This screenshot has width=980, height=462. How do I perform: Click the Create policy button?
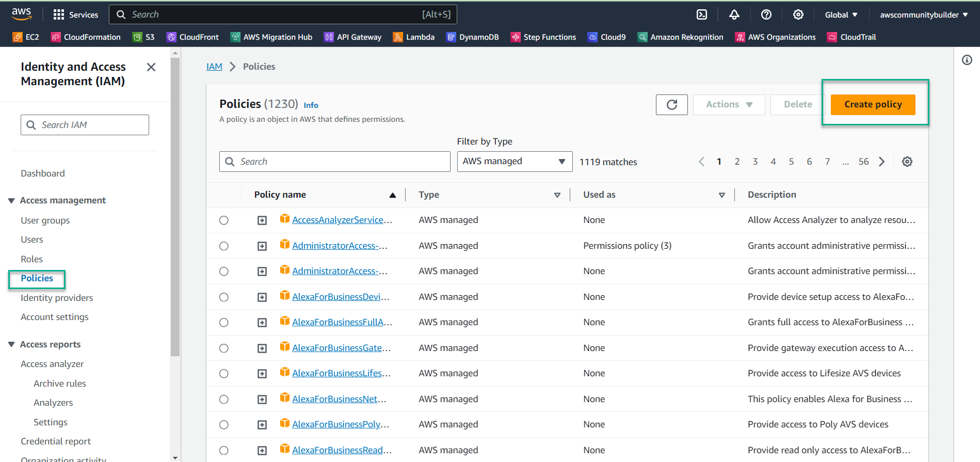(873, 105)
